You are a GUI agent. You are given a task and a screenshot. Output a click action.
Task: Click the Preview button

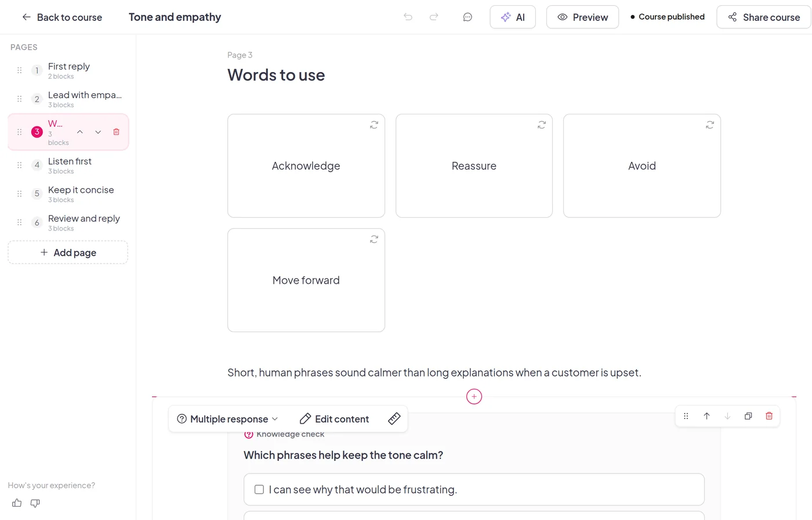(x=582, y=17)
